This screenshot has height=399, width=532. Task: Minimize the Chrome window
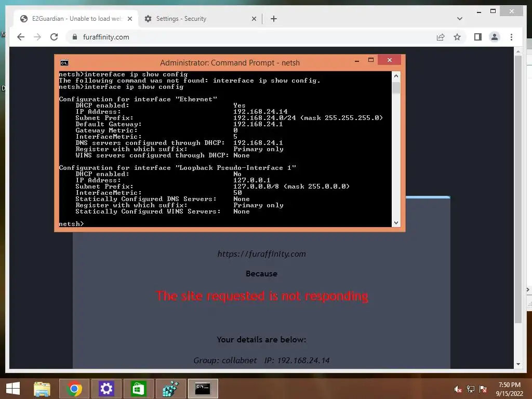tap(478, 11)
